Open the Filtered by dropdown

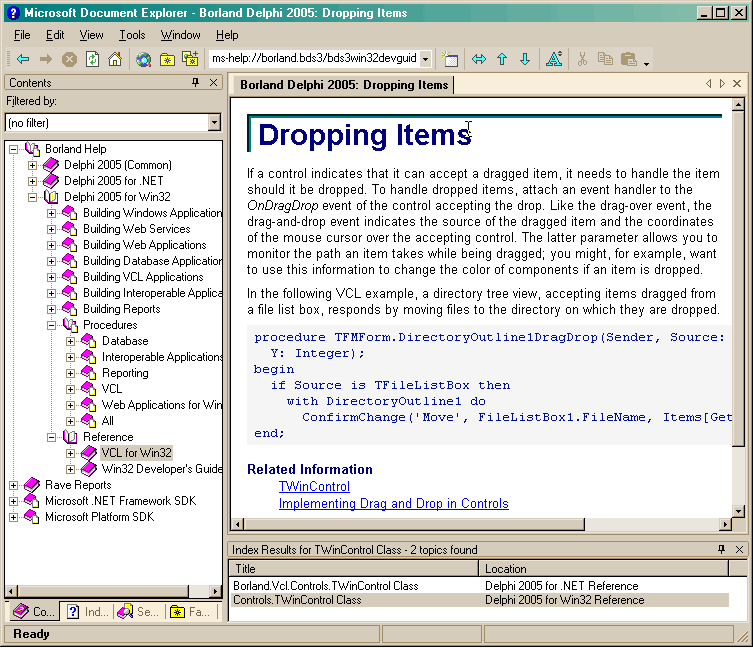(214, 122)
